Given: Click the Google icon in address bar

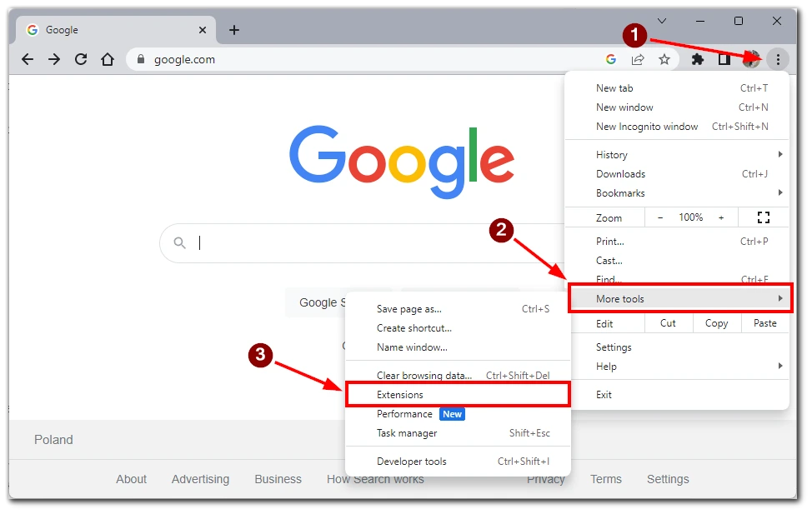Looking at the screenshot, I should click(611, 59).
